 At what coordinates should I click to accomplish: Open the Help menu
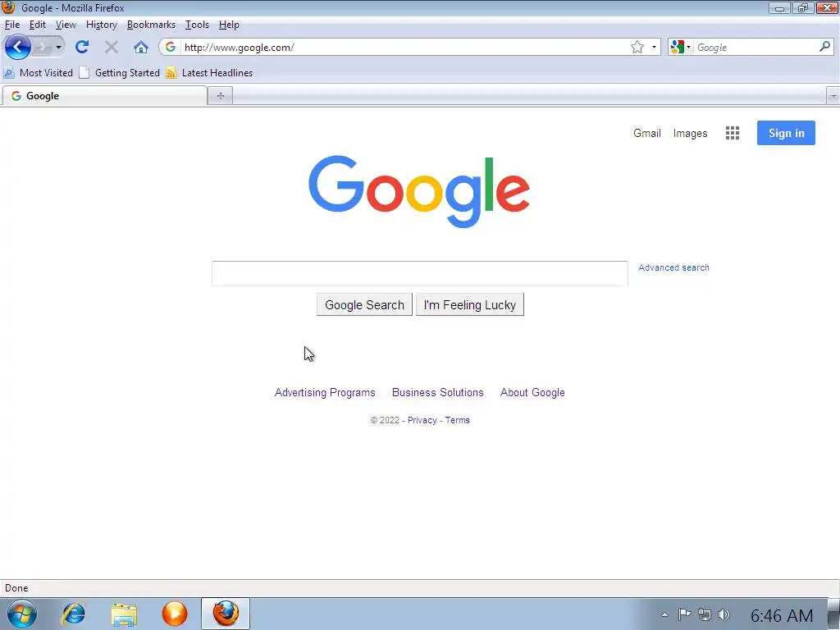tap(229, 25)
